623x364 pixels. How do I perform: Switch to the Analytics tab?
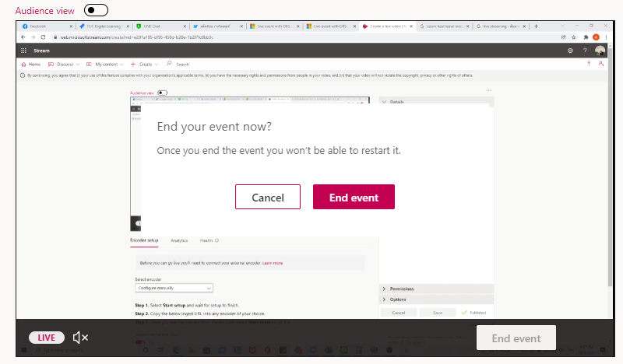179,240
